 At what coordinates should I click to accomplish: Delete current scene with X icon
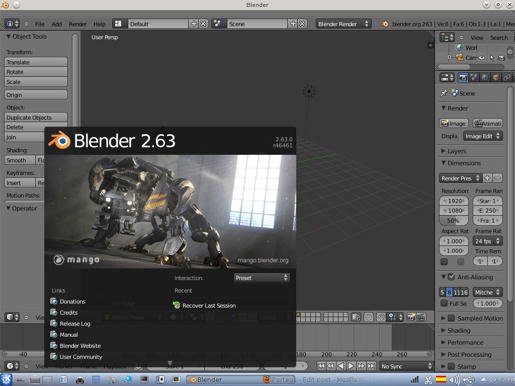[302, 24]
